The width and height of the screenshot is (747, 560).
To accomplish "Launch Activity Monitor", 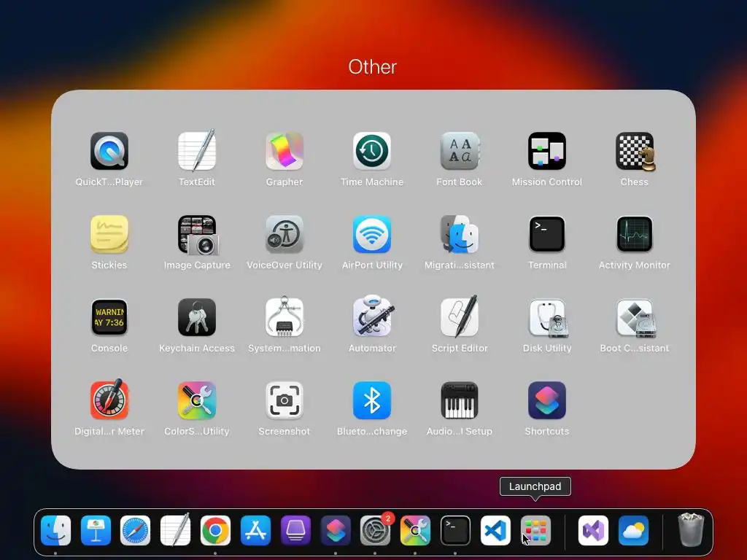I will 635,234.
